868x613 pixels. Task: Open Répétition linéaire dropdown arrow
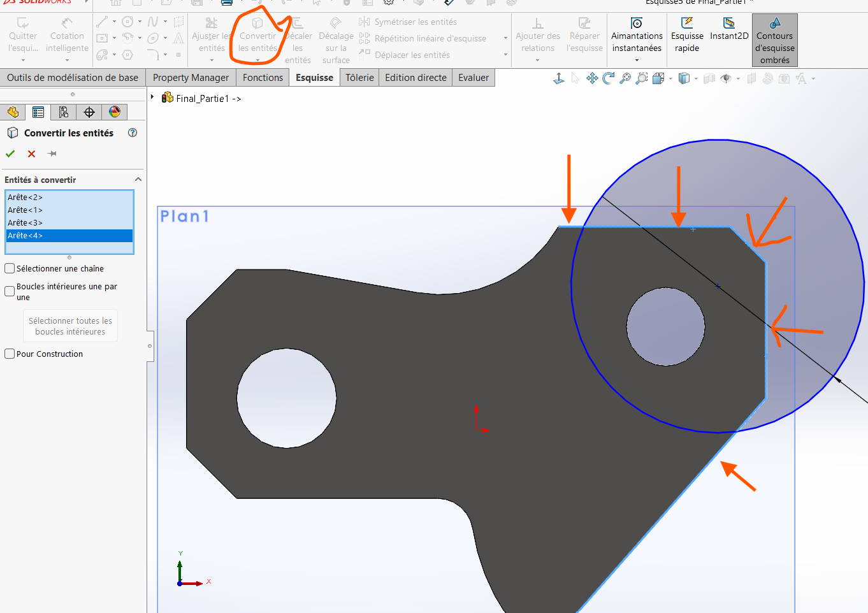point(505,38)
